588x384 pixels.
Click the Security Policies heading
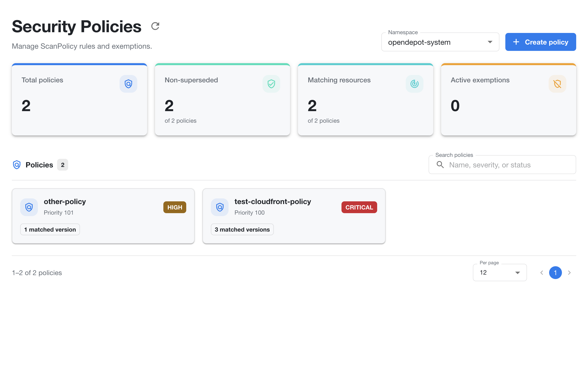(77, 26)
